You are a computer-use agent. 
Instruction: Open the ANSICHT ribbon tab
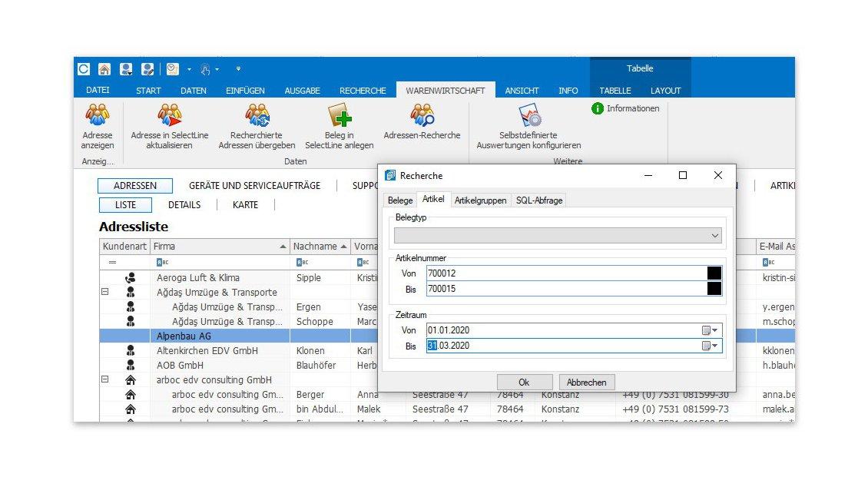click(522, 91)
